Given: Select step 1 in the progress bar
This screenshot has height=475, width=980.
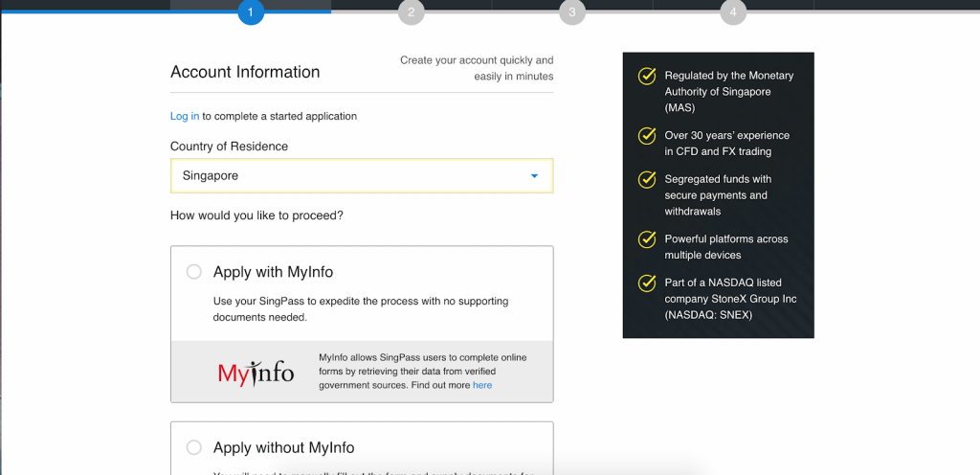Looking at the screenshot, I should pyautogui.click(x=251, y=11).
